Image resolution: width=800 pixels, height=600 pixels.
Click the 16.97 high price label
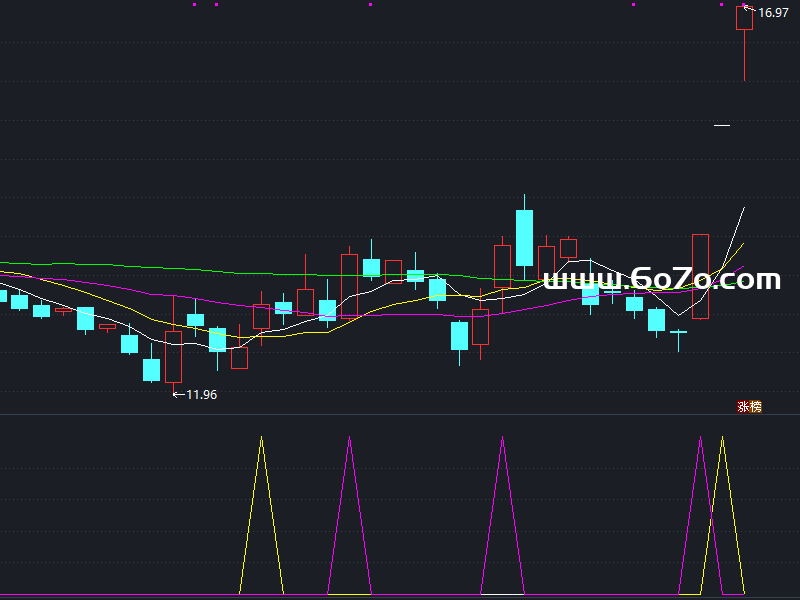(x=773, y=13)
